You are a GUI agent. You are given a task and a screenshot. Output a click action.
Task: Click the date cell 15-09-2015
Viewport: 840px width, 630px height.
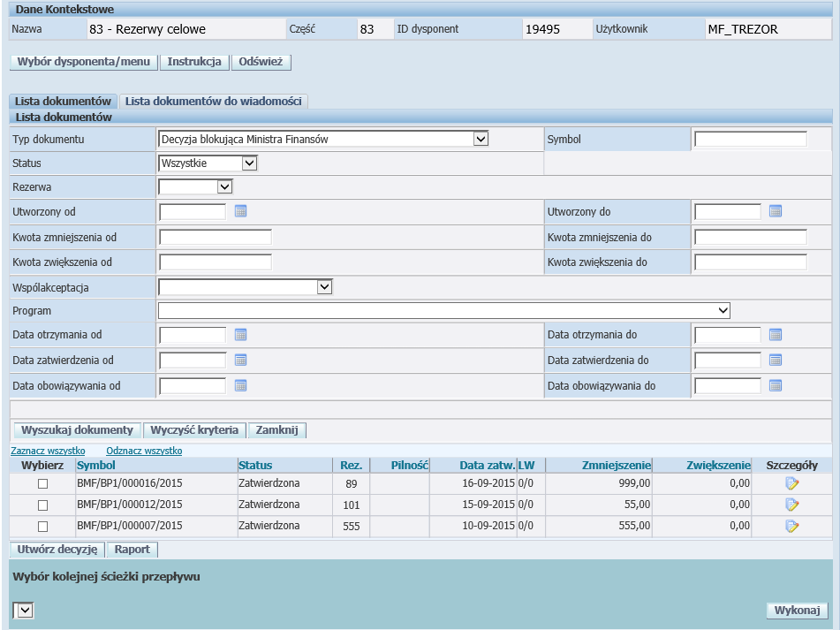pyautogui.click(x=488, y=505)
